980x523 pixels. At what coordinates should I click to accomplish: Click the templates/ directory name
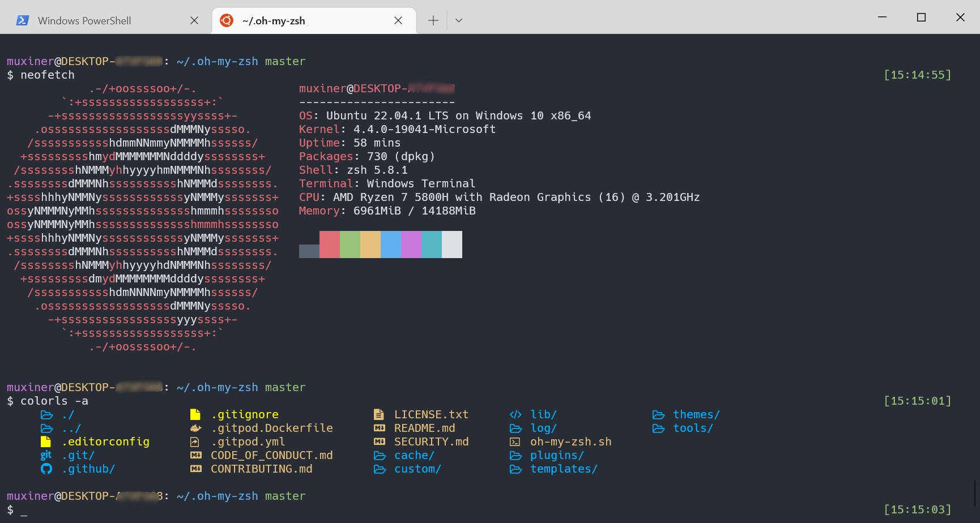pyautogui.click(x=564, y=469)
